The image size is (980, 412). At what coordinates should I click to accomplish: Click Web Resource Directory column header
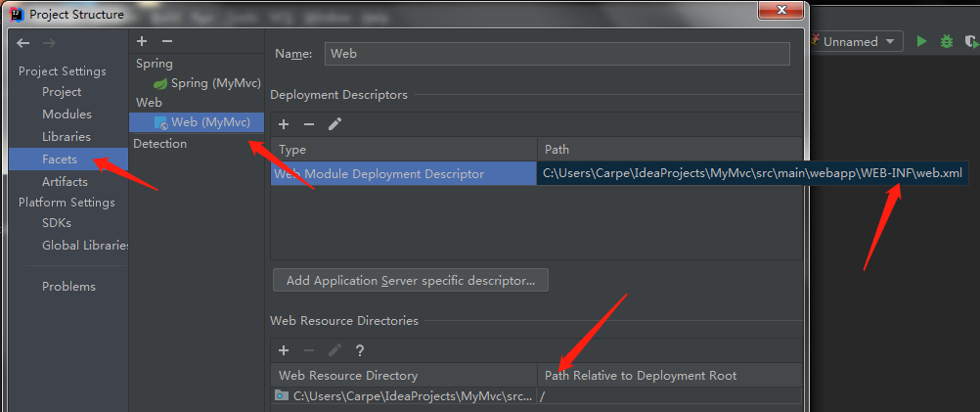pos(404,376)
